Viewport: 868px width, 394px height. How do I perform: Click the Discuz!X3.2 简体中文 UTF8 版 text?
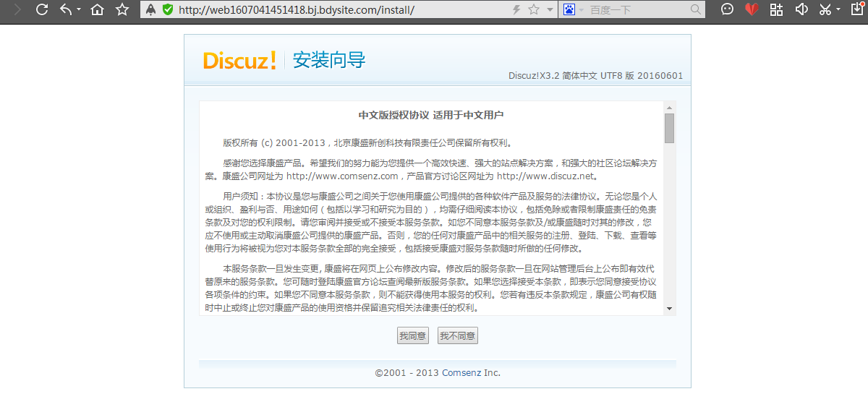click(595, 76)
